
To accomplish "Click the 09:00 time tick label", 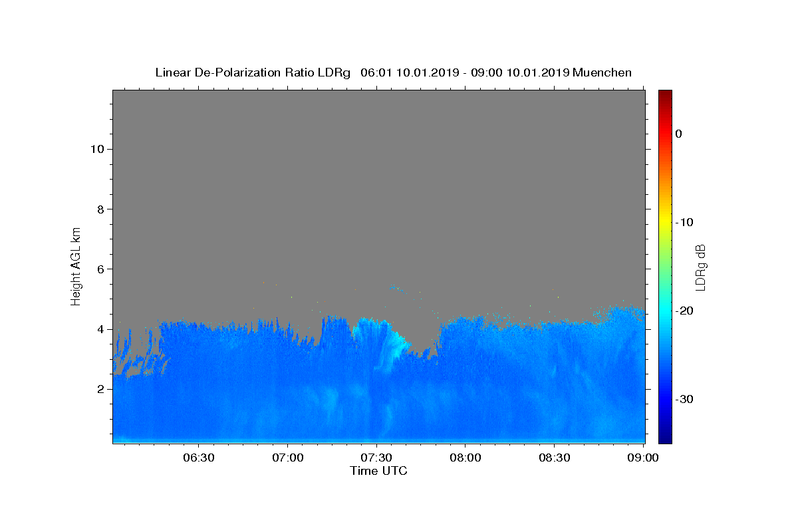I will click(643, 458).
